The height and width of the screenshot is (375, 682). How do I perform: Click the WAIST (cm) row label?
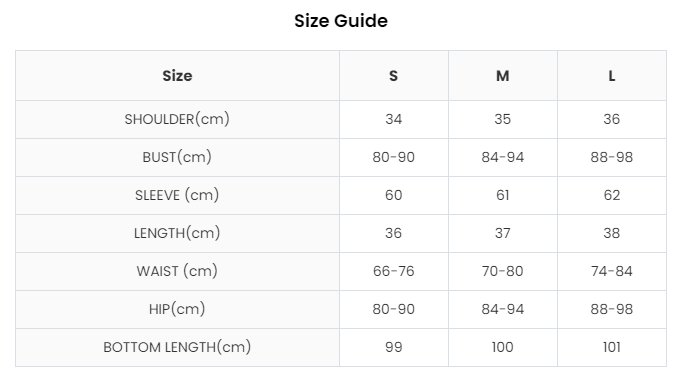tap(177, 271)
